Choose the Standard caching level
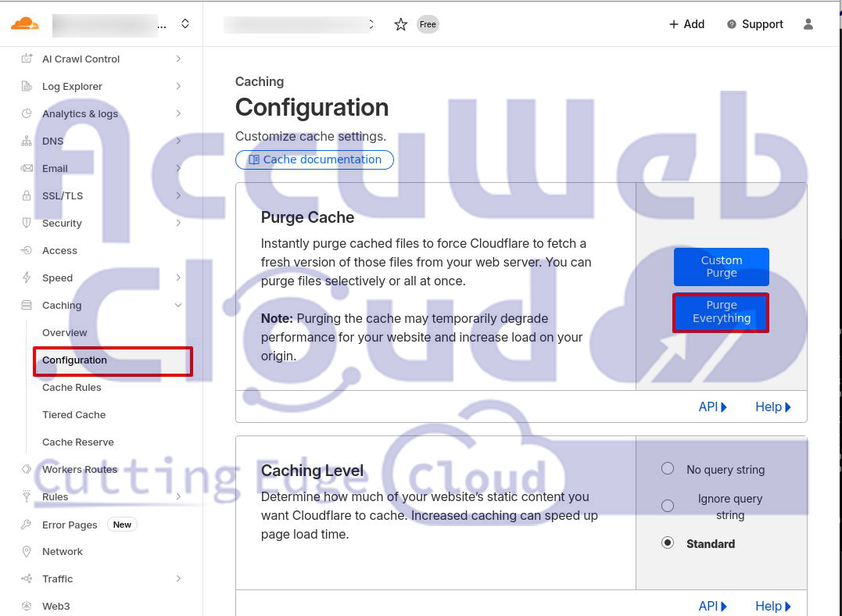 (x=668, y=543)
